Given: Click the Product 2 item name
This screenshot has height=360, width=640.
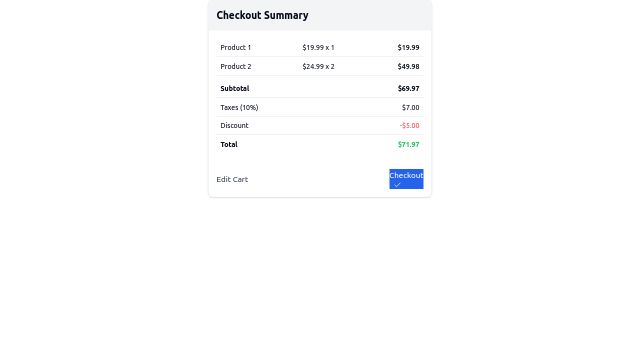Looking at the screenshot, I should [236, 66].
